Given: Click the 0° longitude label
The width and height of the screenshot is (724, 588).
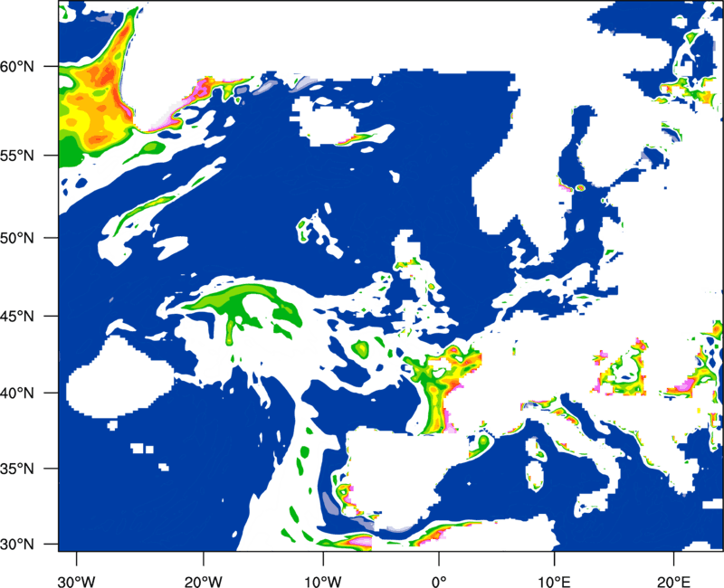Looking at the screenshot, I should (x=439, y=582).
